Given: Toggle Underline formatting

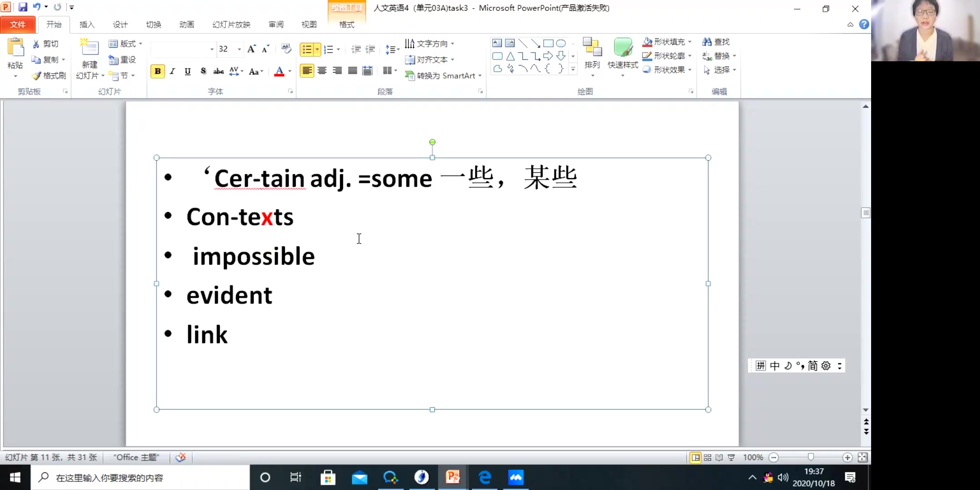Looking at the screenshot, I should [187, 71].
